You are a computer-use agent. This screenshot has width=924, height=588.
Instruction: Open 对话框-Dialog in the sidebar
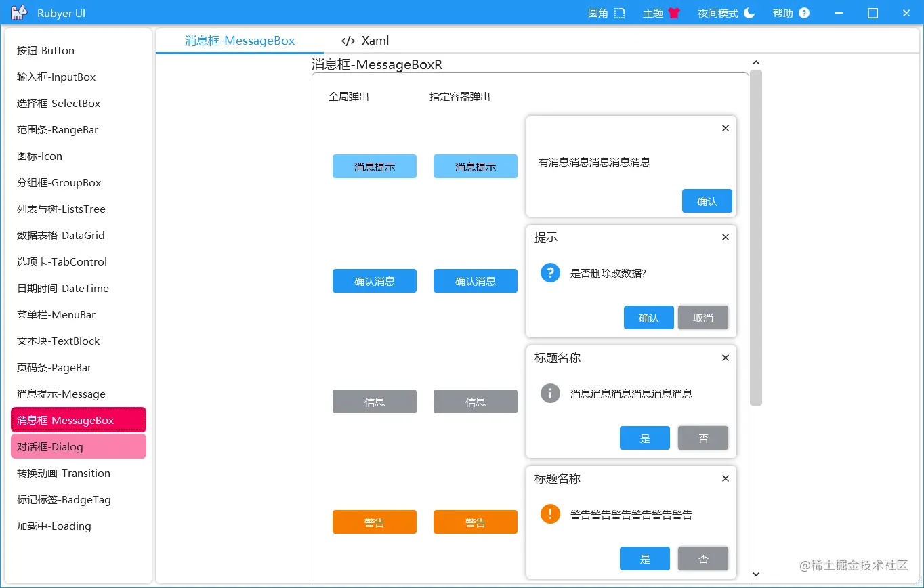click(78, 446)
